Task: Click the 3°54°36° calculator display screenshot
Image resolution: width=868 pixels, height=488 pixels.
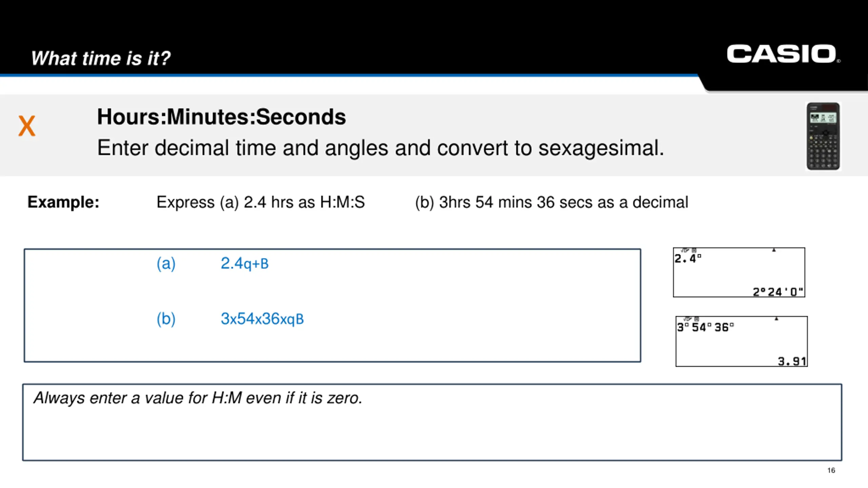Action: point(742,341)
